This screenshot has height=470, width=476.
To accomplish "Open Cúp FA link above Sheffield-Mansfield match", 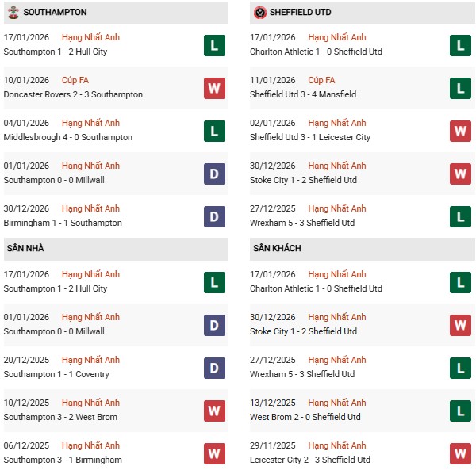I will pyautogui.click(x=322, y=80).
